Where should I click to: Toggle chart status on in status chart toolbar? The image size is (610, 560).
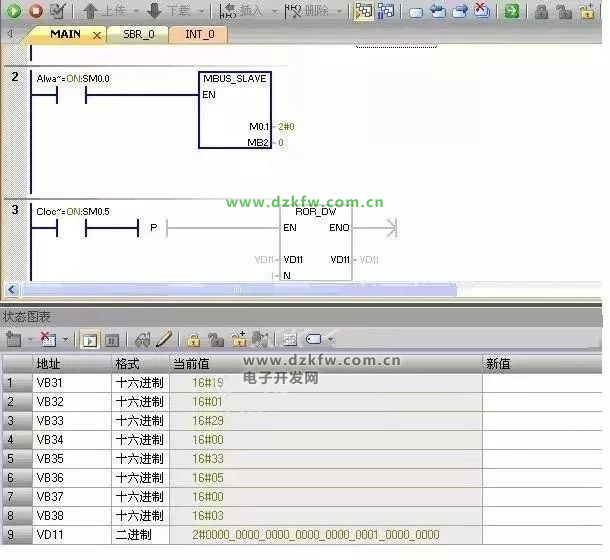coord(88,340)
